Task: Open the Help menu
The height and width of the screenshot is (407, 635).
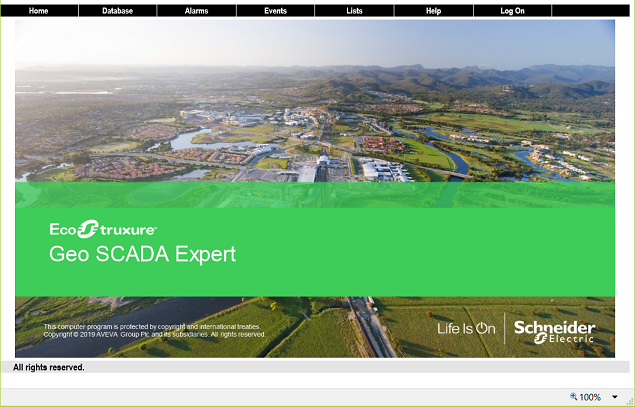Action: click(x=433, y=11)
